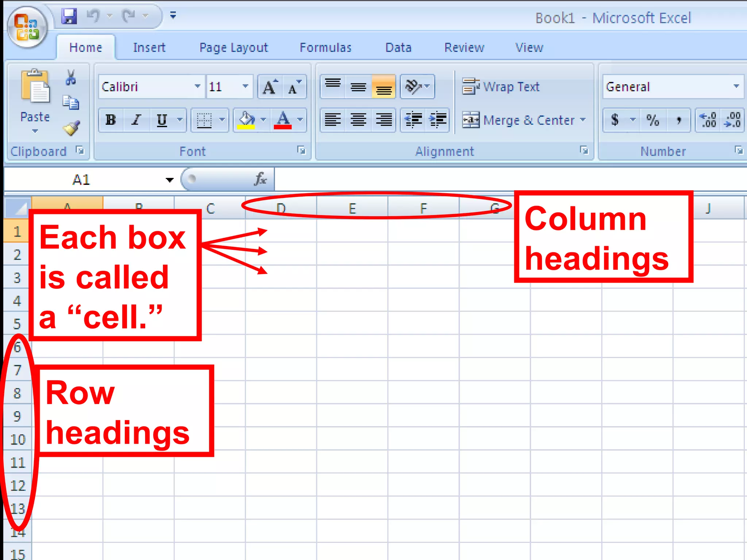
Task: Switch to Insert tab
Action: (x=149, y=48)
